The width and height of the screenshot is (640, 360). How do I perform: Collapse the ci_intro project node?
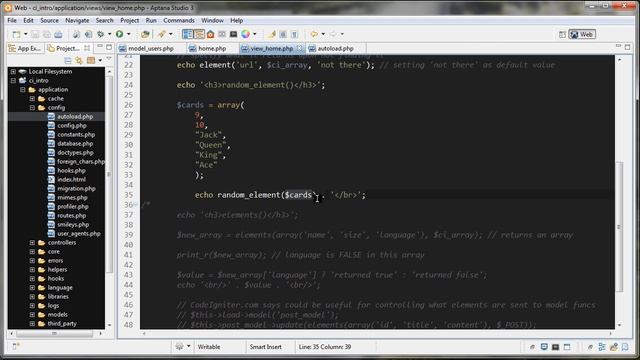point(13,80)
